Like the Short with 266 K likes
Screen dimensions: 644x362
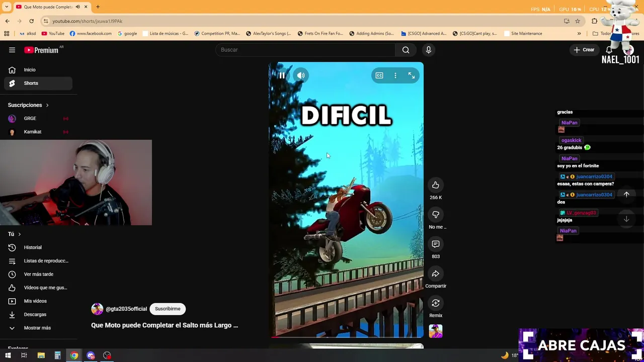[x=436, y=185]
